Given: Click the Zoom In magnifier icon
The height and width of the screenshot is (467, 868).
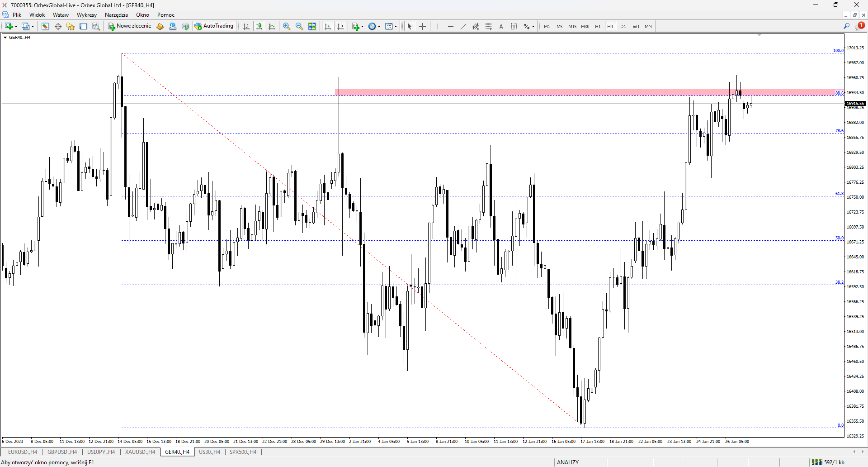Looking at the screenshot, I should click(287, 26).
